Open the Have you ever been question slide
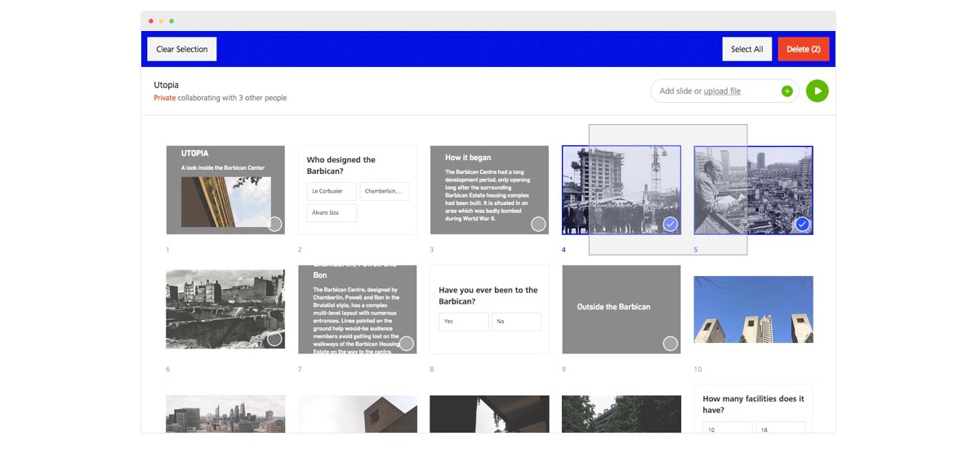The image size is (980, 449). click(x=489, y=309)
